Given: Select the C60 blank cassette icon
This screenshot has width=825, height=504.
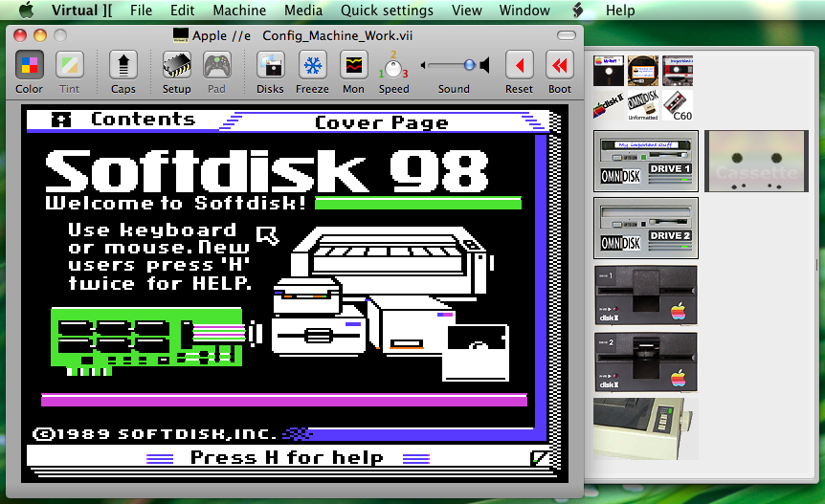Looking at the screenshot, I should tap(678, 105).
